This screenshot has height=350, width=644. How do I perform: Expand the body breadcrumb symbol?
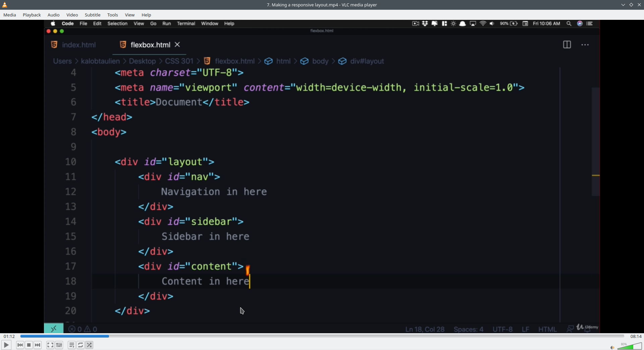coord(320,61)
